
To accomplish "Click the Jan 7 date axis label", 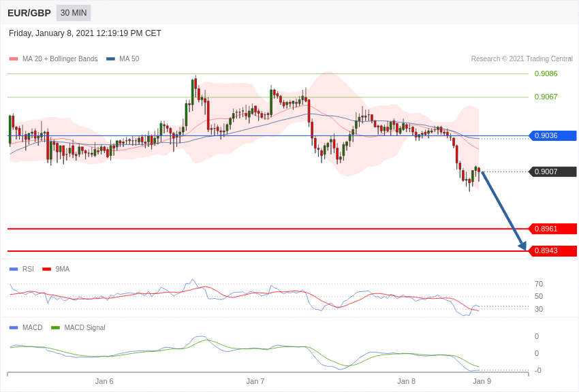I will tap(255, 381).
